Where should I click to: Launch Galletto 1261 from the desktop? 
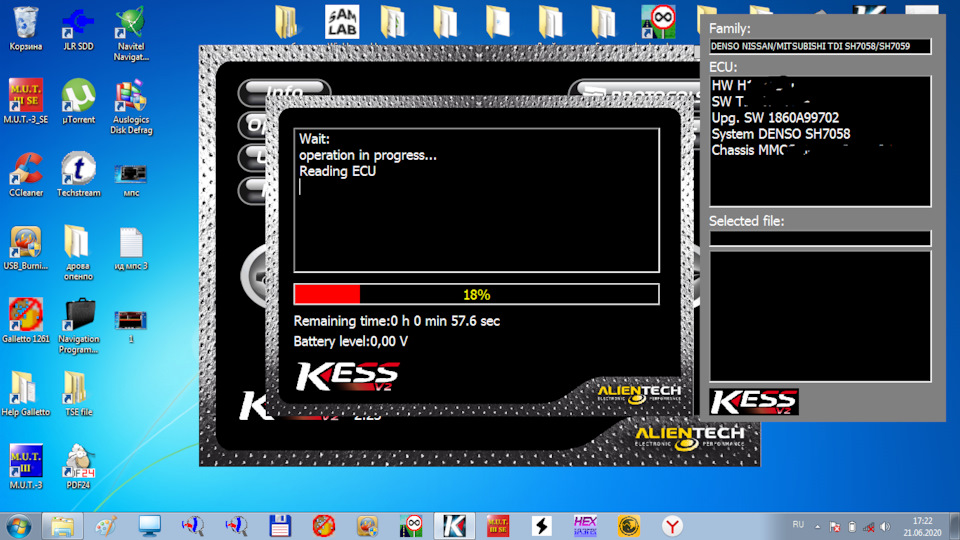coord(25,320)
